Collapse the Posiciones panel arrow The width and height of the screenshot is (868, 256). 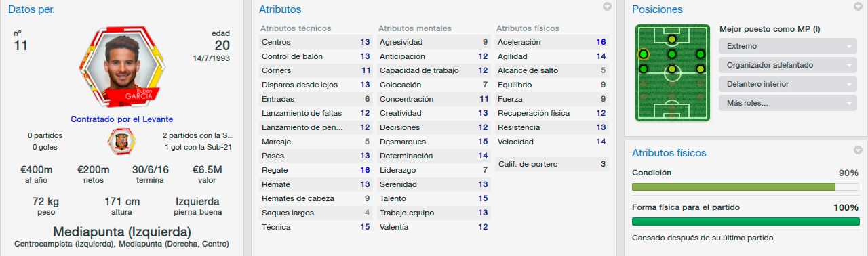pyautogui.click(x=858, y=7)
